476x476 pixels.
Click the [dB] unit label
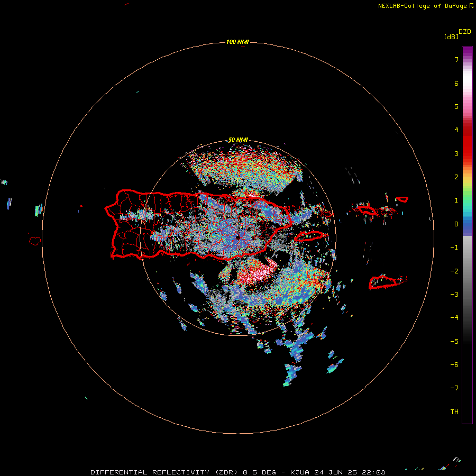tap(451, 37)
